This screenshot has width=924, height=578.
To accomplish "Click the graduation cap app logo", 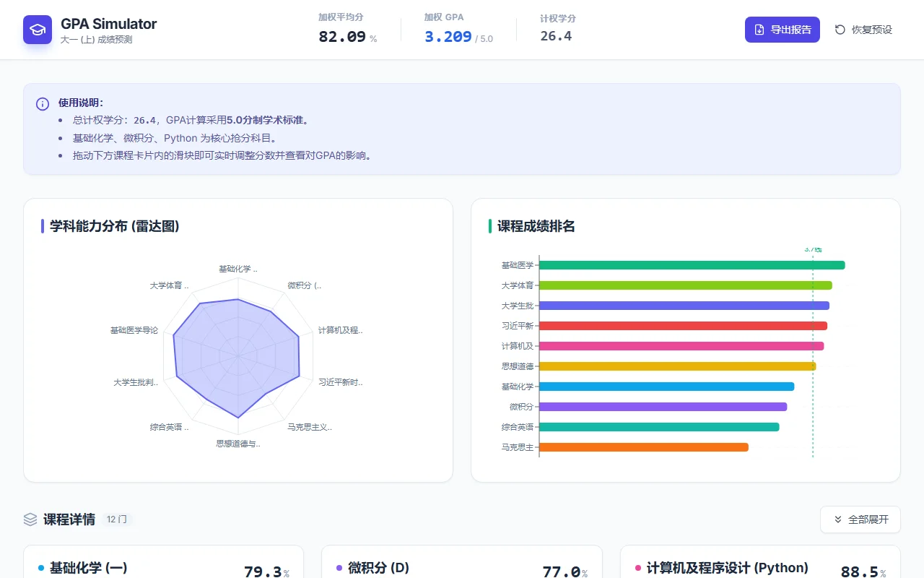I will coord(38,30).
